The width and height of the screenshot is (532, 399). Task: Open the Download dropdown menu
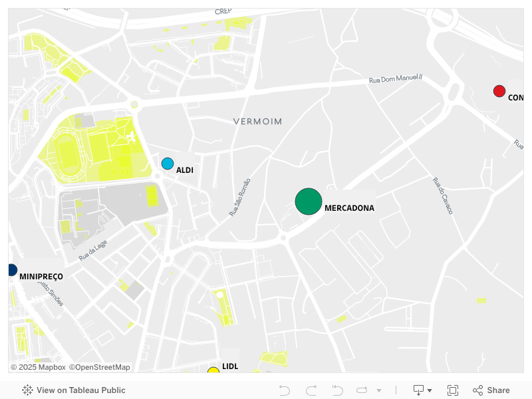click(x=422, y=390)
